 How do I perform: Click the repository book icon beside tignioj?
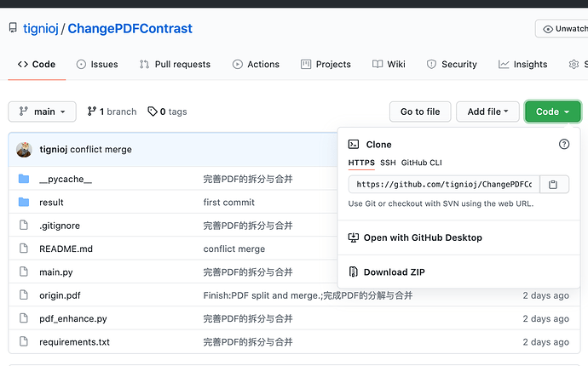pyautogui.click(x=13, y=28)
